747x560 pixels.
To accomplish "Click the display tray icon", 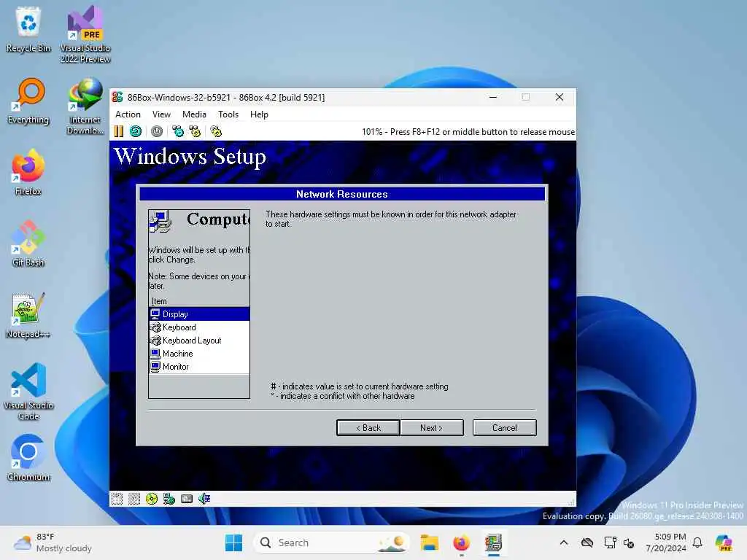I will (x=610, y=542).
